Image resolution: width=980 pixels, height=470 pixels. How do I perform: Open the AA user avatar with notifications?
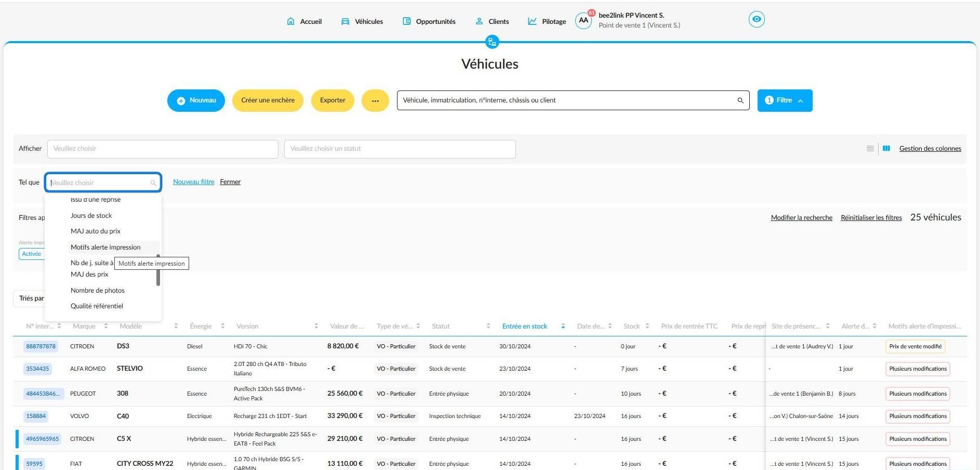point(584,20)
